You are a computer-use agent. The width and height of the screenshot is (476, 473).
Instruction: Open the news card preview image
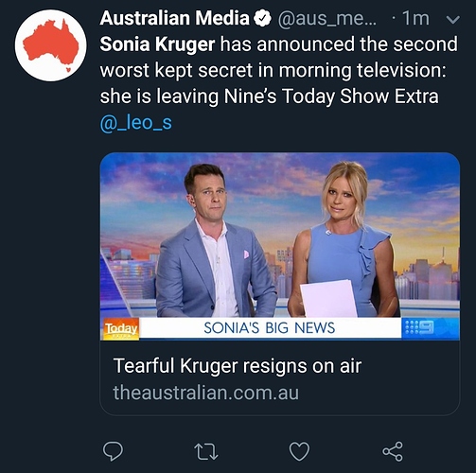(280, 246)
